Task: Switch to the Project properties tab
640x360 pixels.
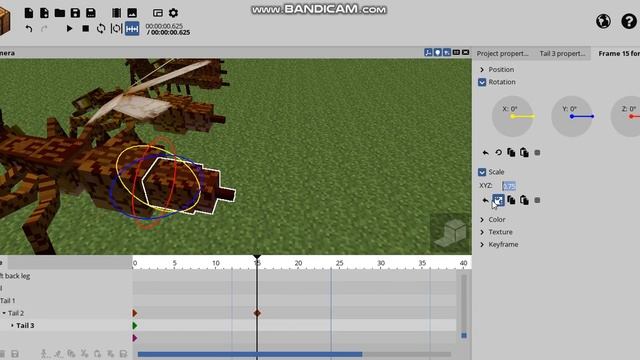Action: (x=502, y=53)
